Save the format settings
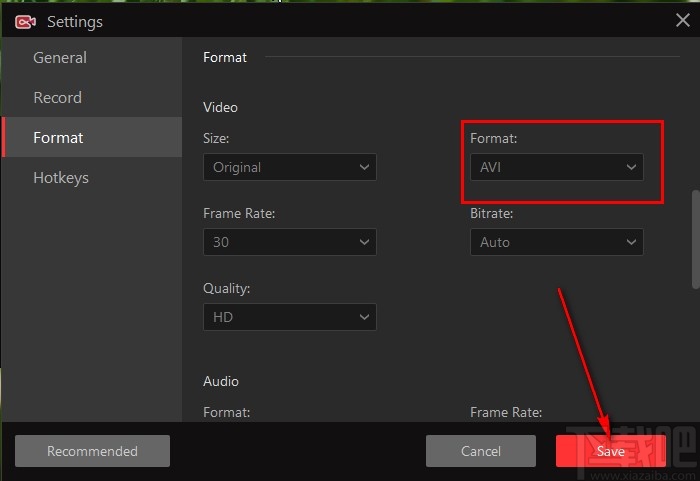This screenshot has width=700, height=481. point(610,451)
